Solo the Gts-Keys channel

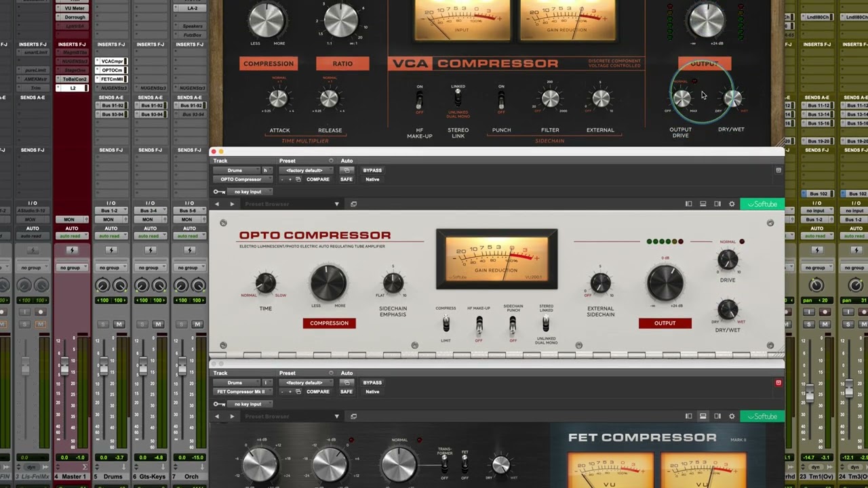[x=143, y=325]
